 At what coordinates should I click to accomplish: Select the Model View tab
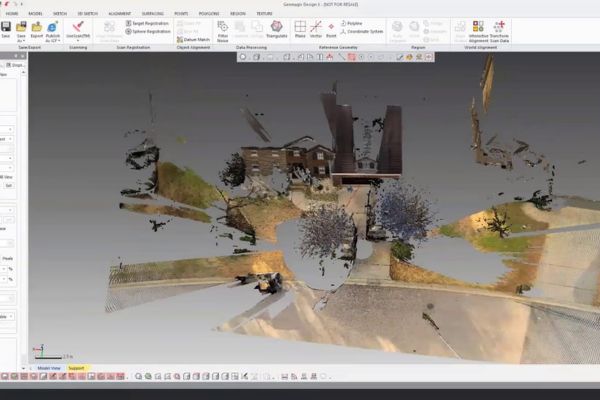pos(49,368)
